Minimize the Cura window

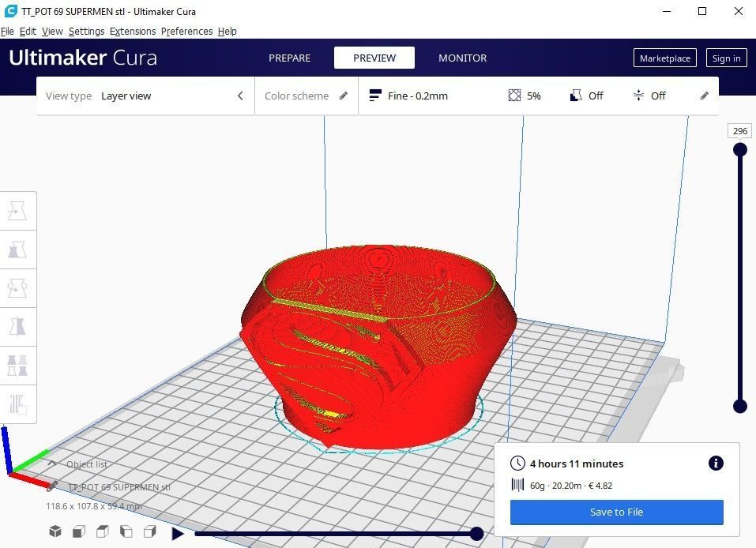667,11
